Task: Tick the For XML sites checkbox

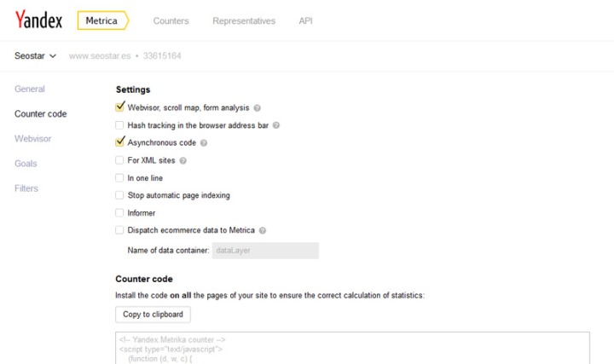Action: tap(119, 160)
